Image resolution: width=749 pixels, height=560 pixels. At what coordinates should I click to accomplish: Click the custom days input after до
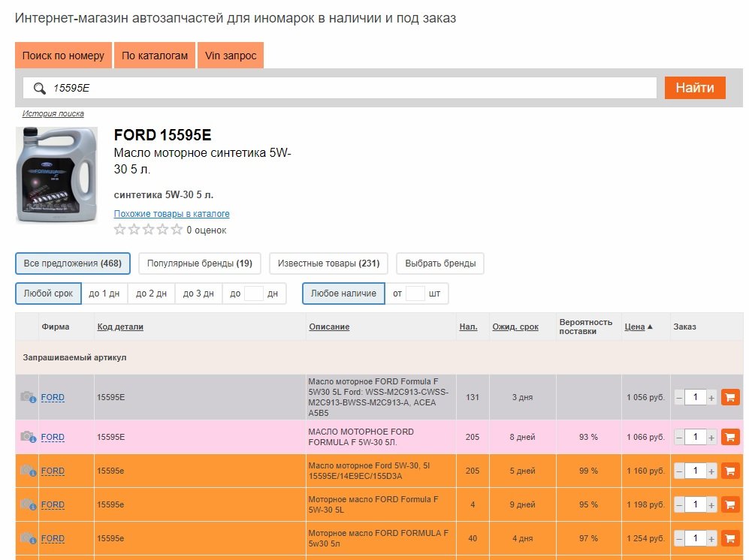coord(254,294)
